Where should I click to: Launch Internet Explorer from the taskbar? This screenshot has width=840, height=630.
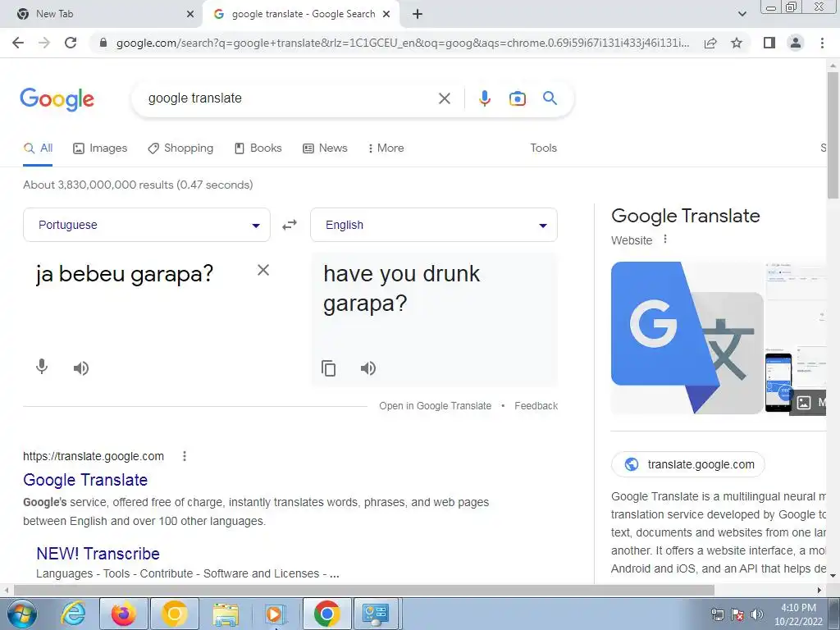pyautogui.click(x=73, y=614)
